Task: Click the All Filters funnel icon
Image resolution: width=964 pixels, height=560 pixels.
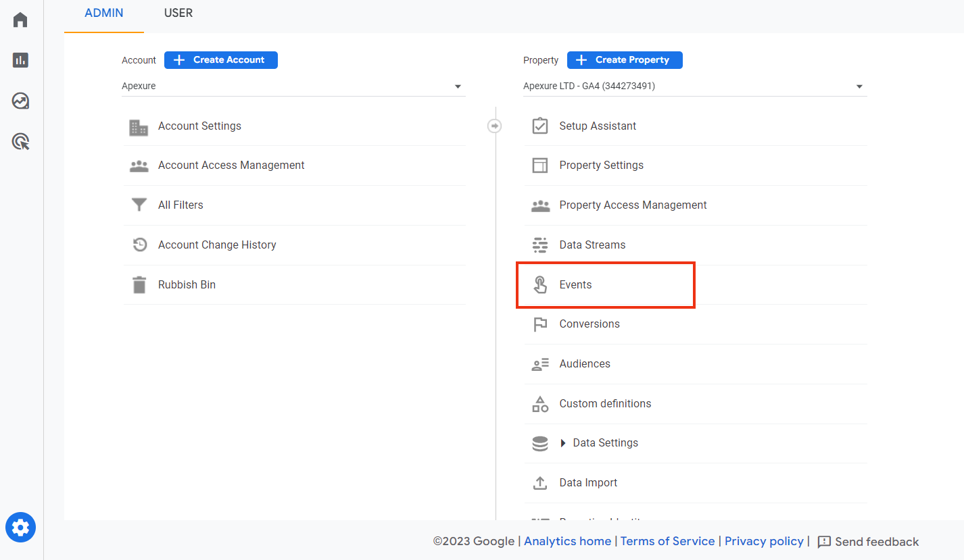Action: pyautogui.click(x=139, y=205)
